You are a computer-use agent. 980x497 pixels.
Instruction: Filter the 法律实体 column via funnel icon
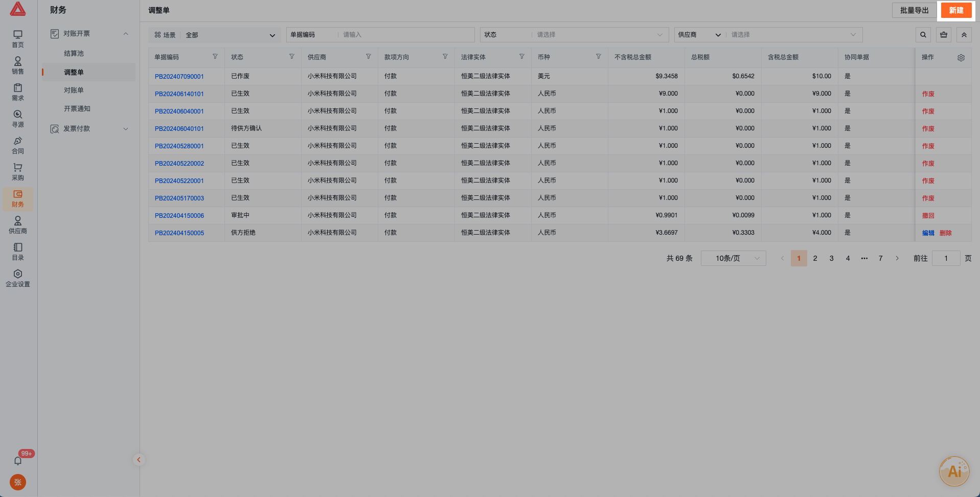(522, 57)
